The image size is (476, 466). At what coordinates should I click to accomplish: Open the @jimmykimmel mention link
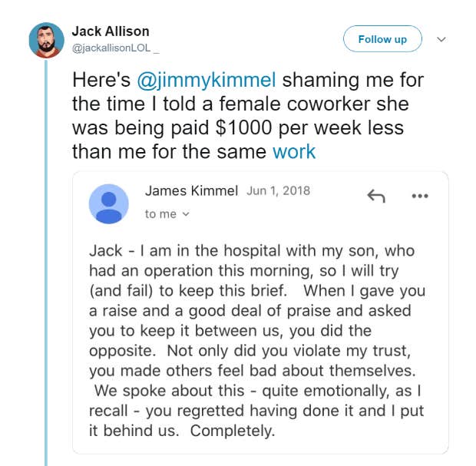206,80
